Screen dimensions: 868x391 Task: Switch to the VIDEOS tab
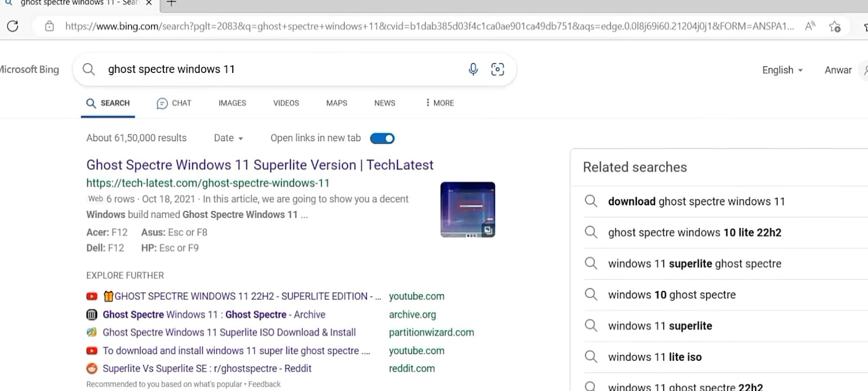tap(286, 103)
